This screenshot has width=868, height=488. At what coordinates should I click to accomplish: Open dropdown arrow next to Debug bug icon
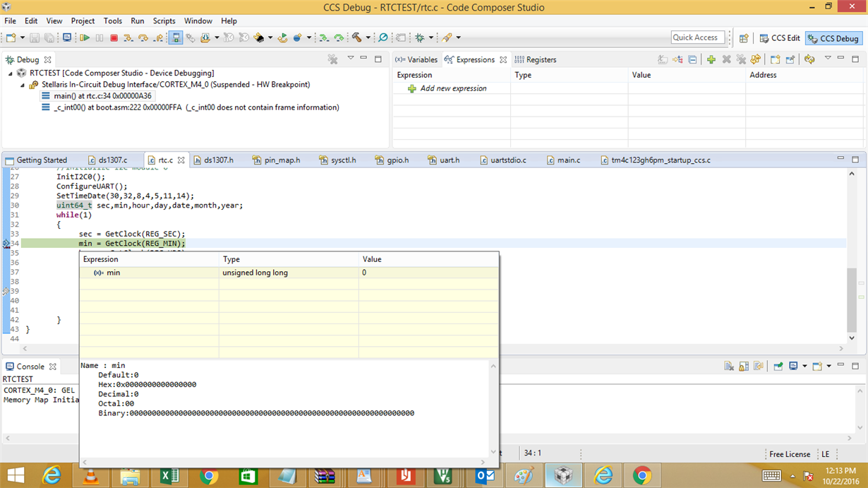tap(431, 37)
